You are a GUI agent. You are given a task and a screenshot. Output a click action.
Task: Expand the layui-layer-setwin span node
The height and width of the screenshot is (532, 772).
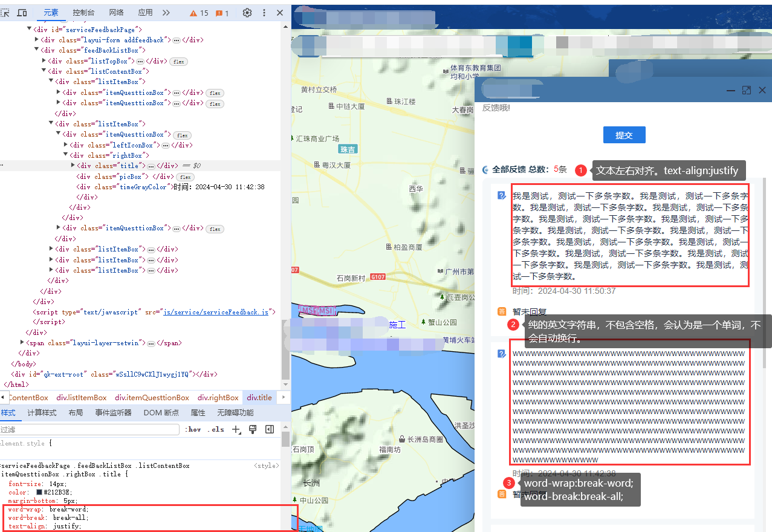(x=22, y=343)
